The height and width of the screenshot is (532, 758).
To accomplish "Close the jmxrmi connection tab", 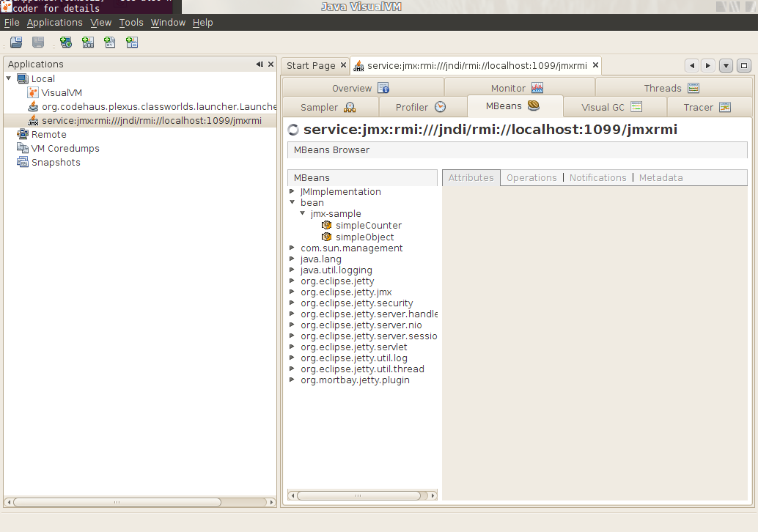I will coord(595,65).
